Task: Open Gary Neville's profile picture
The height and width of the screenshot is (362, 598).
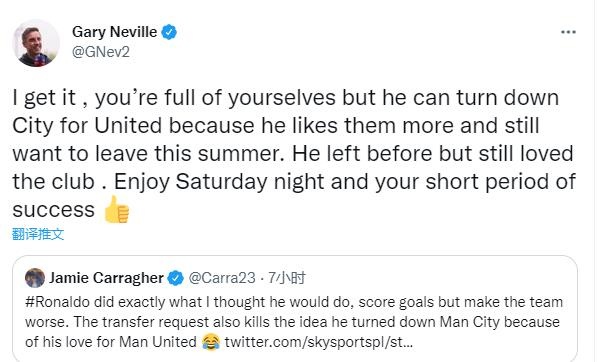Action: pyautogui.click(x=36, y=43)
